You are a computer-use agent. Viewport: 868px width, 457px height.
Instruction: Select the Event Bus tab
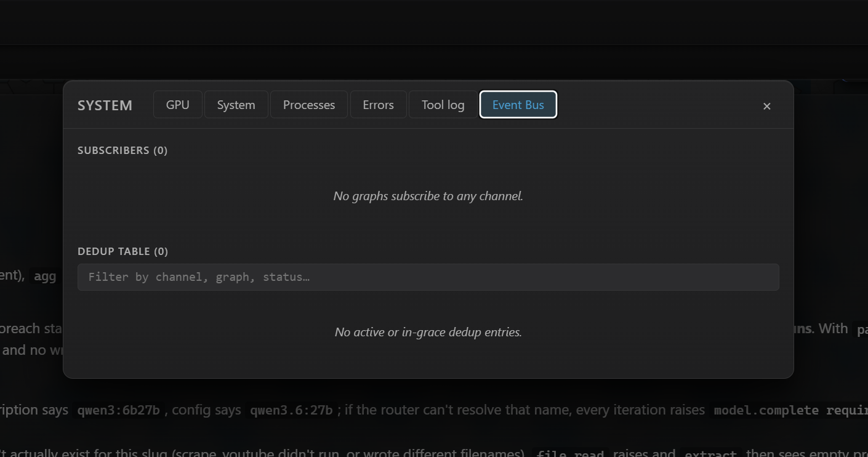click(518, 105)
